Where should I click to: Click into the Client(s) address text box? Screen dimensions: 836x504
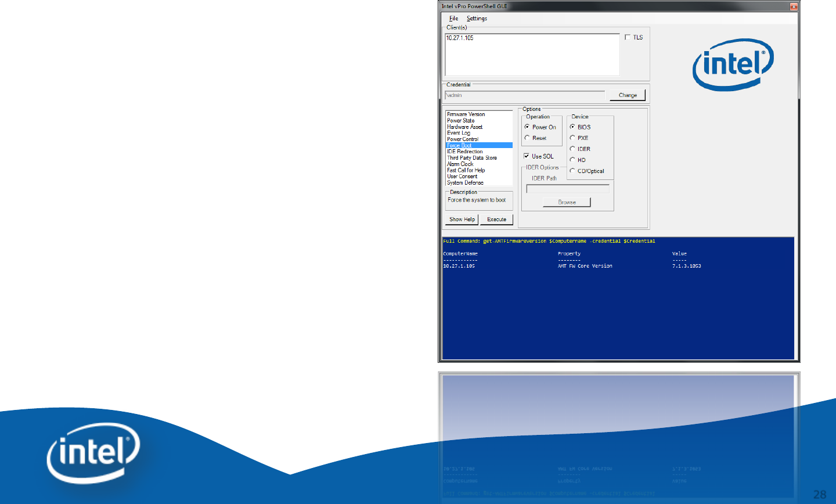coord(532,55)
